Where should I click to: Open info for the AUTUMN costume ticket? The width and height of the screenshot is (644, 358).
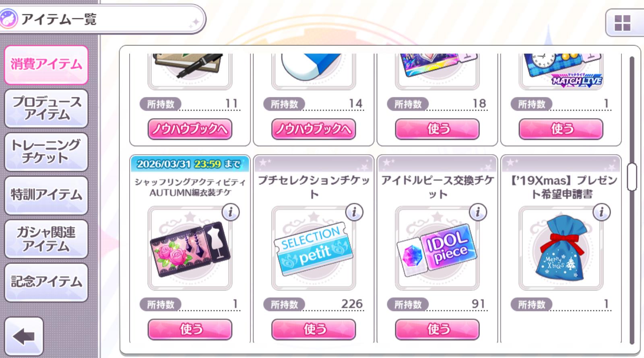click(231, 212)
